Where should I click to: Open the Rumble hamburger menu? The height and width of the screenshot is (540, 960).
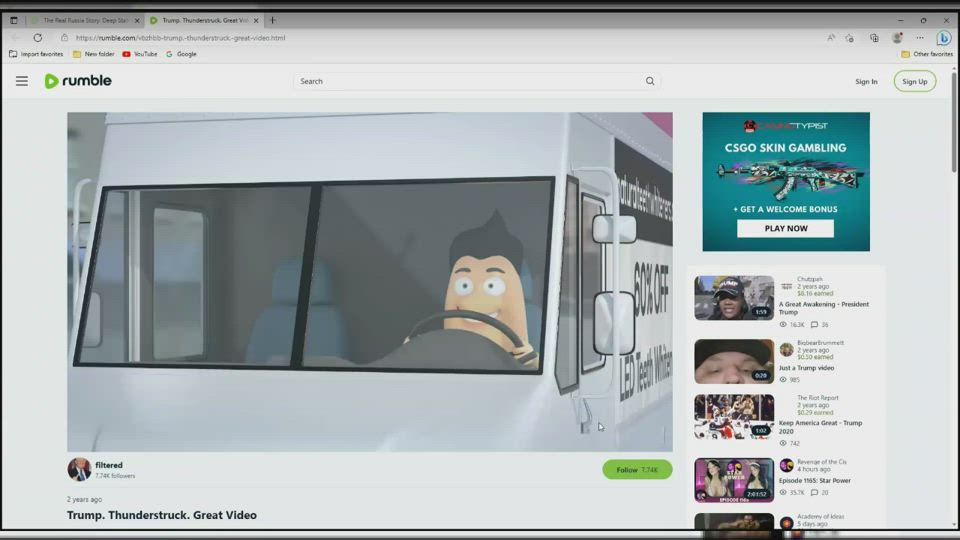[21, 81]
